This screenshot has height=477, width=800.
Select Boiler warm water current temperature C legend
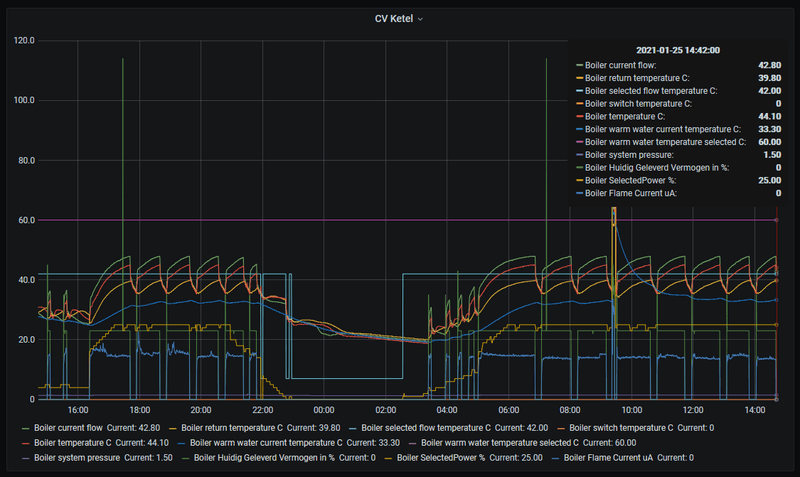266,443
